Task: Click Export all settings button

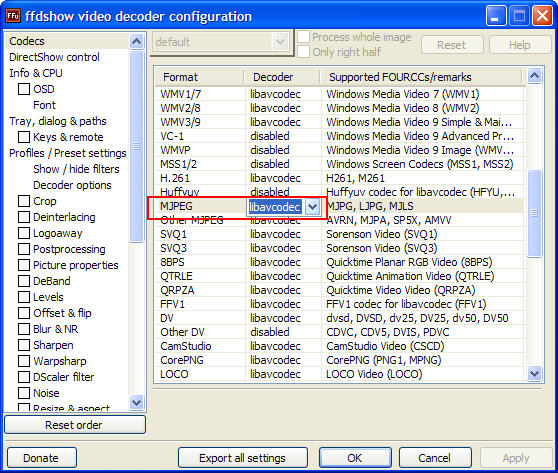Action: click(243, 458)
